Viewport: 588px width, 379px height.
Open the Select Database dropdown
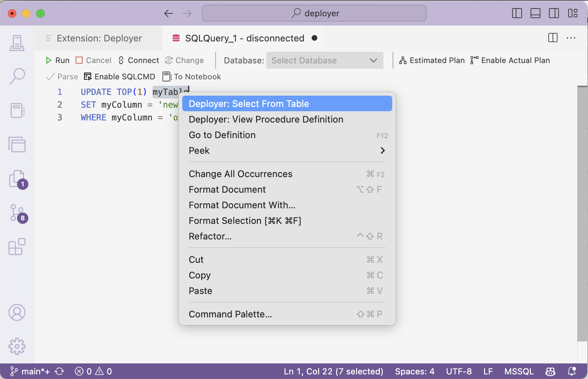(325, 61)
